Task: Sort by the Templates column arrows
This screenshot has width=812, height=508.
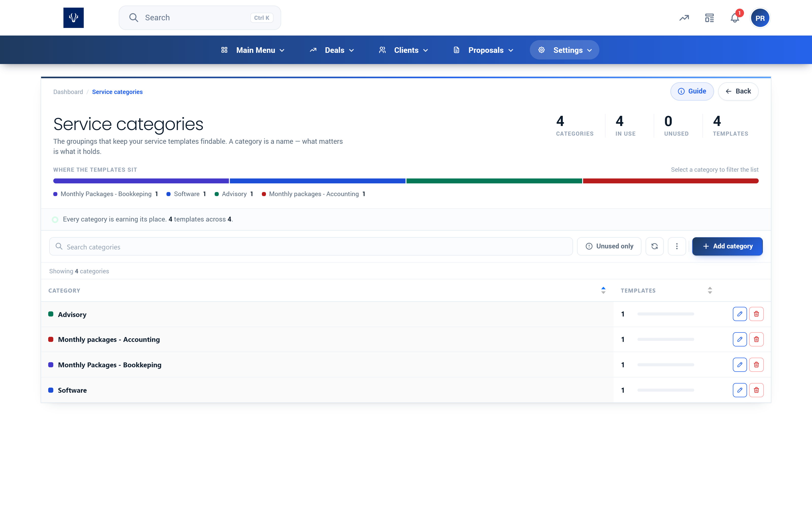Action: (x=710, y=291)
